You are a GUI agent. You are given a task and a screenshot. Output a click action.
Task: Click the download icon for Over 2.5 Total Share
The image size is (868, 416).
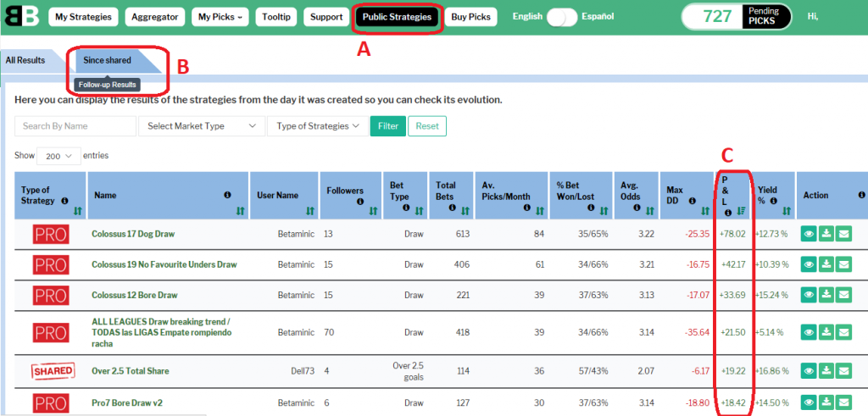(826, 371)
